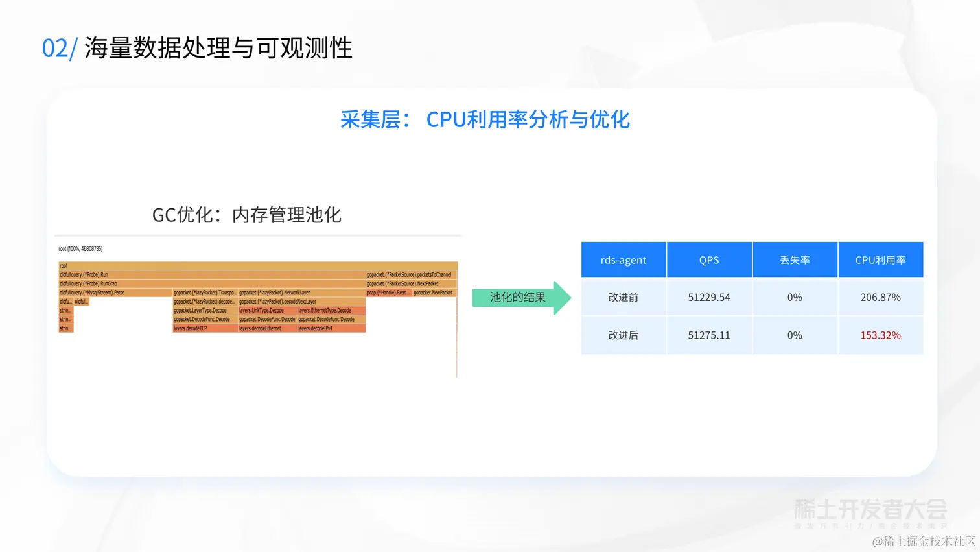The image size is (980, 552).
Task: Click gopacket.(*lazyPacket).NetworkLayer frame
Action: pos(302,293)
